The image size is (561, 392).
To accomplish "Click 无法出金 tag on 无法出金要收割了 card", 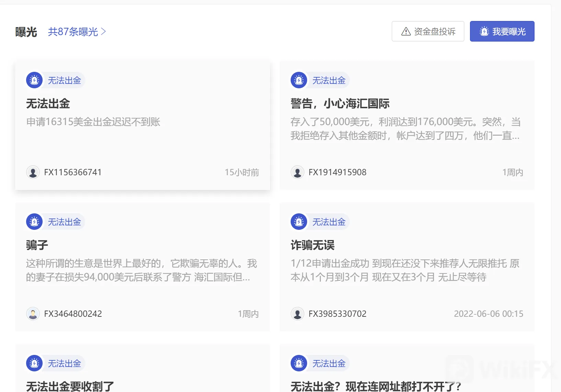I will (64, 363).
